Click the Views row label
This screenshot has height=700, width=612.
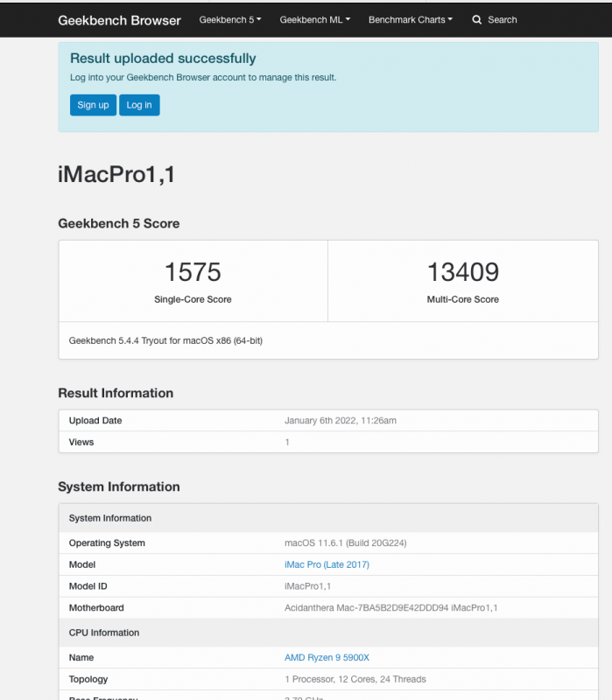coord(81,442)
